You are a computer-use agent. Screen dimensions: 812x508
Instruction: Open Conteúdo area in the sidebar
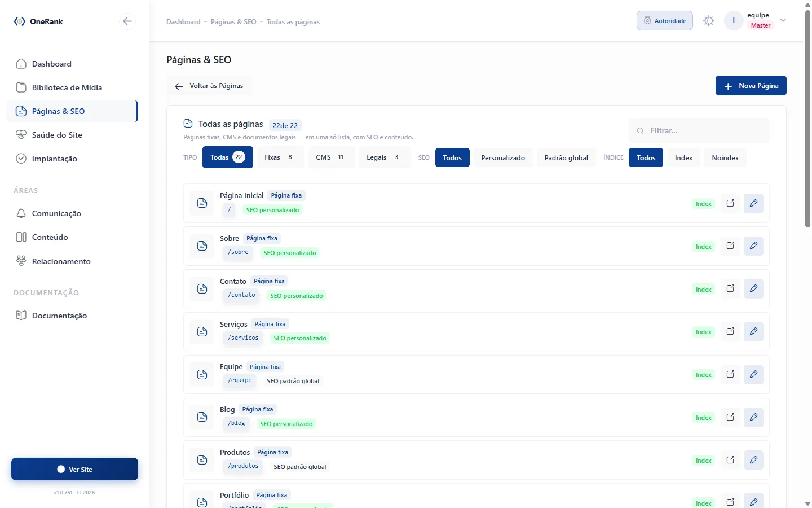coord(72,237)
